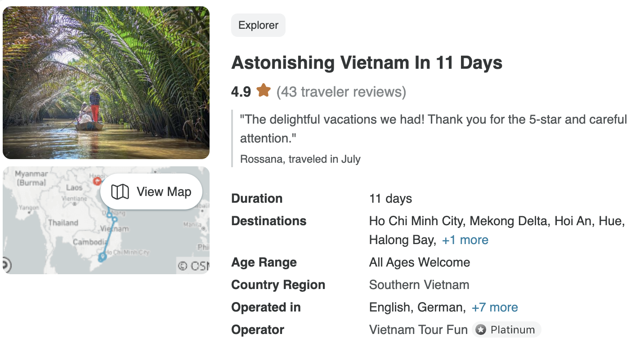
Task: Click the map icon inside View Map
Action: tap(120, 192)
